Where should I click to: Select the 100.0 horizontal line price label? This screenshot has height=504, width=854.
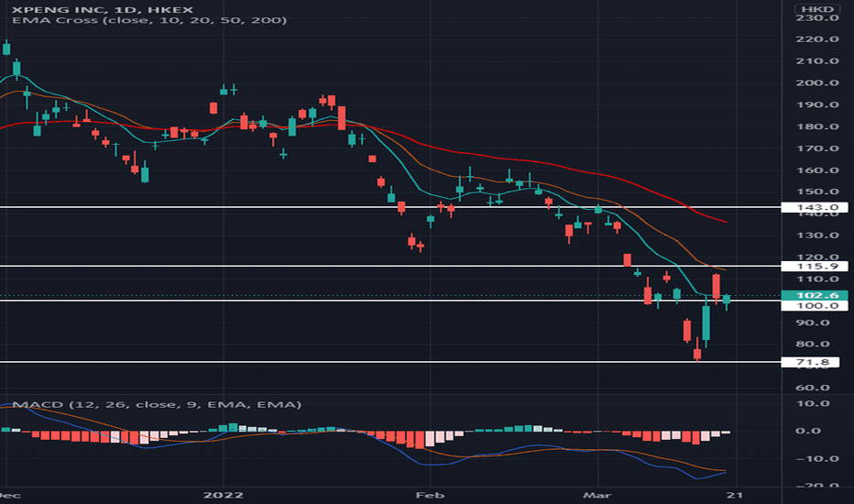pos(815,306)
